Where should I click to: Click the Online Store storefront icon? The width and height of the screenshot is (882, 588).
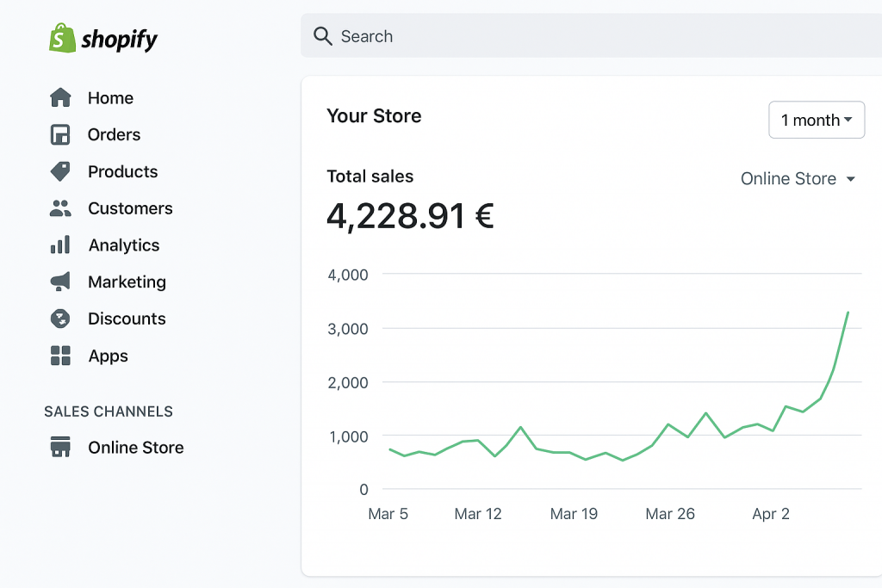[60, 448]
